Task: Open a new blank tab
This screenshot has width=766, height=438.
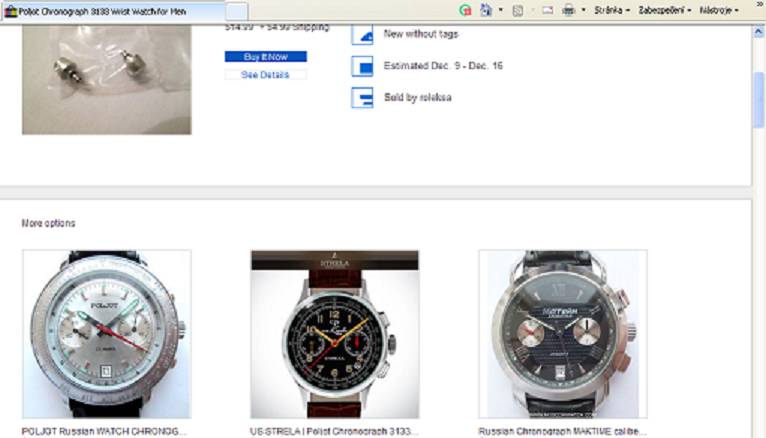Action: tap(237, 10)
